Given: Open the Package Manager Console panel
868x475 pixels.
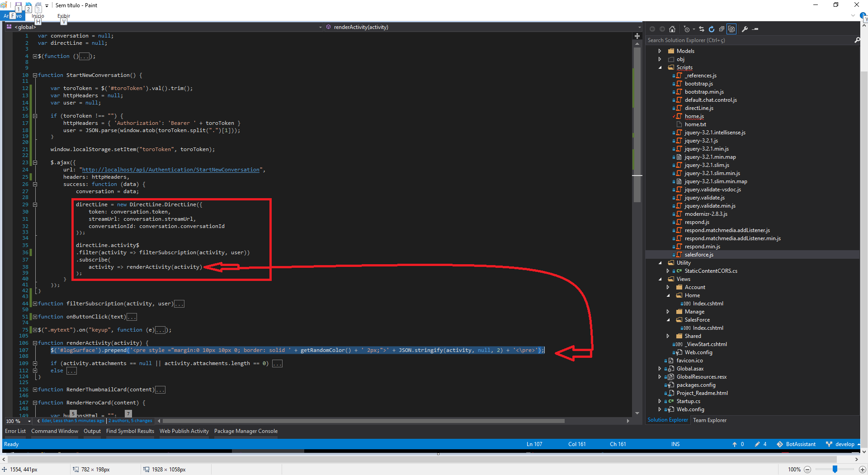Looking at the screenshot, I should coord(245,431).
